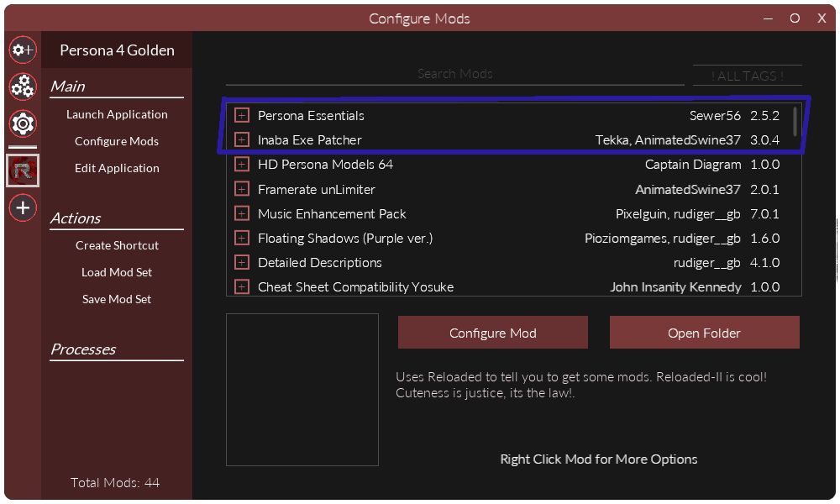Toggle HD Persona Models 64 checkbox
This screenshot has height=504, width=840.
[x=242, y=165]
